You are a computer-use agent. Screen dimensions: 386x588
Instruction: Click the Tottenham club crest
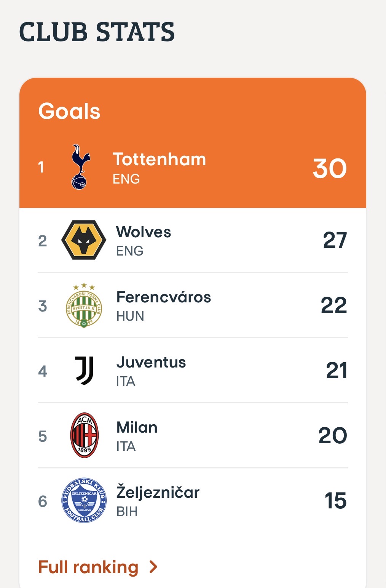click(x=81, y=167)
